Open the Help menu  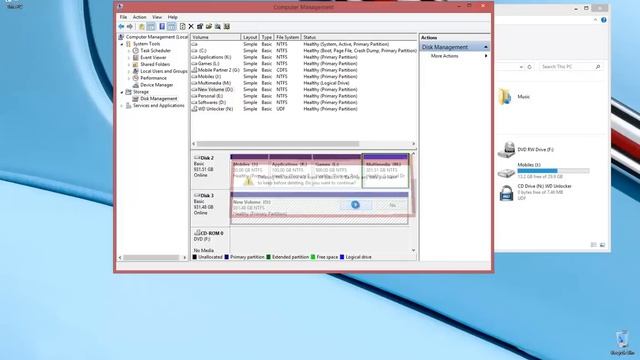point(172,17)
